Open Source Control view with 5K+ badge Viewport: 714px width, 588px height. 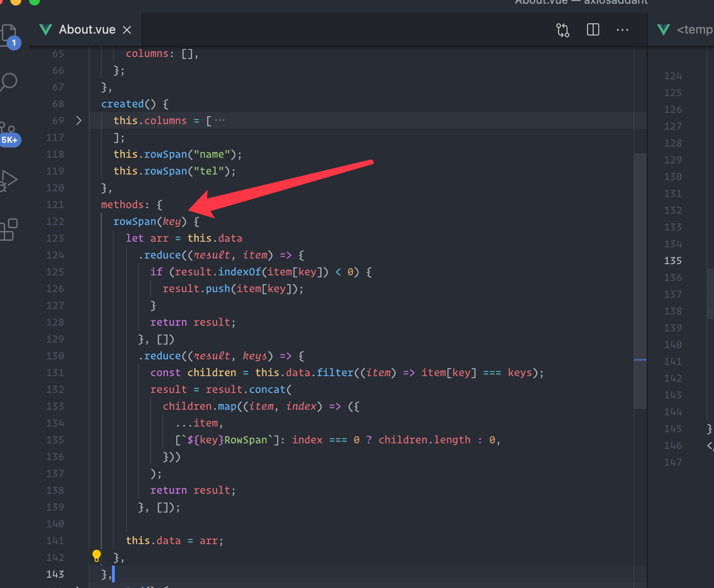(9, 133)
